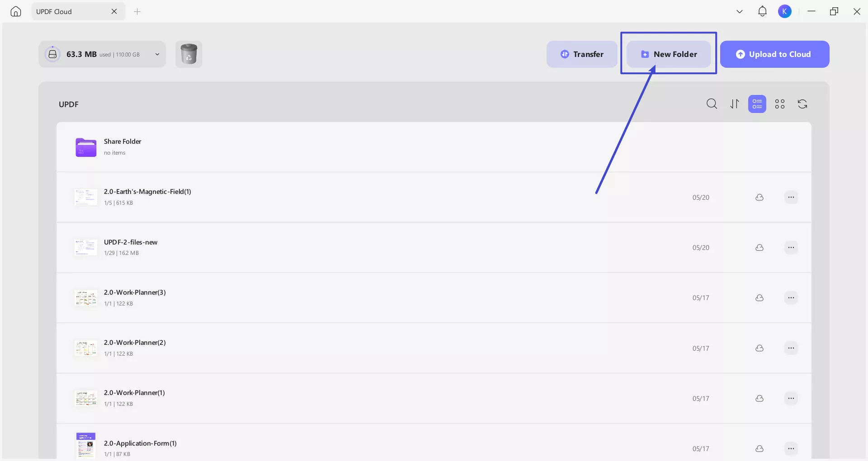Image resolution: width=868 pixels, height=461 pixels.
Task: Click 1/29 | 162 MB file details
Action: click(121, 253)
